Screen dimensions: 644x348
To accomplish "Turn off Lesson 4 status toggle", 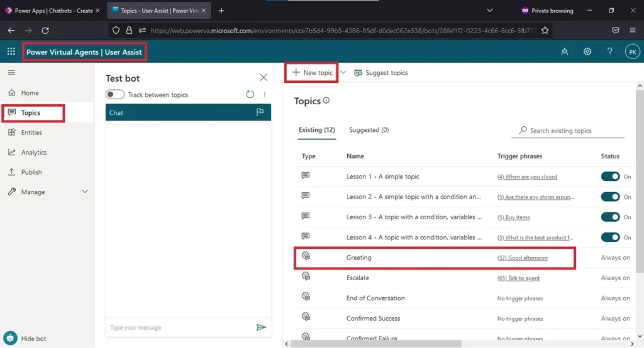I will coord(610,237).
